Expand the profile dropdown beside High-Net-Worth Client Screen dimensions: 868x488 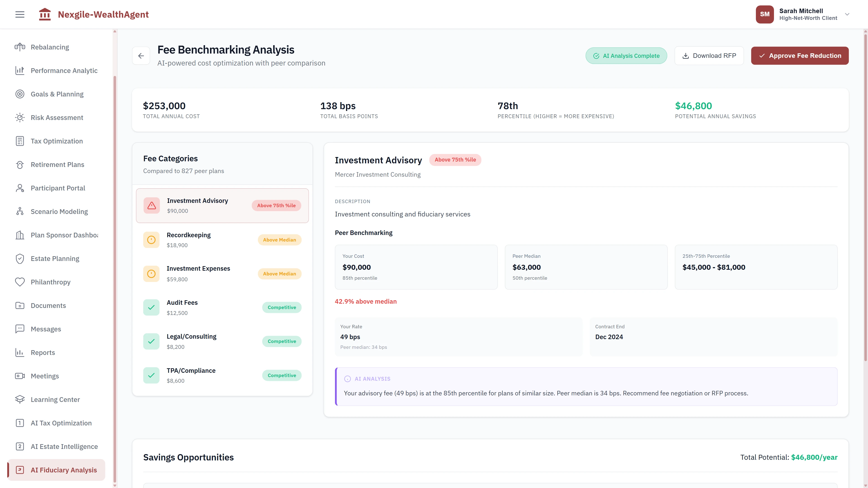tap(847, 14)
